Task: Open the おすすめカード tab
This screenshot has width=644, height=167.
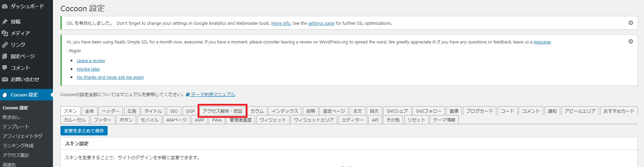Action: point(619,111)
